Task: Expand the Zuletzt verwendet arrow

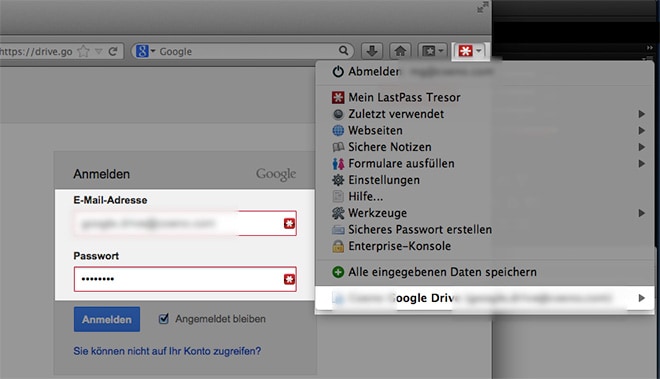Action: (x=641, y=114)
